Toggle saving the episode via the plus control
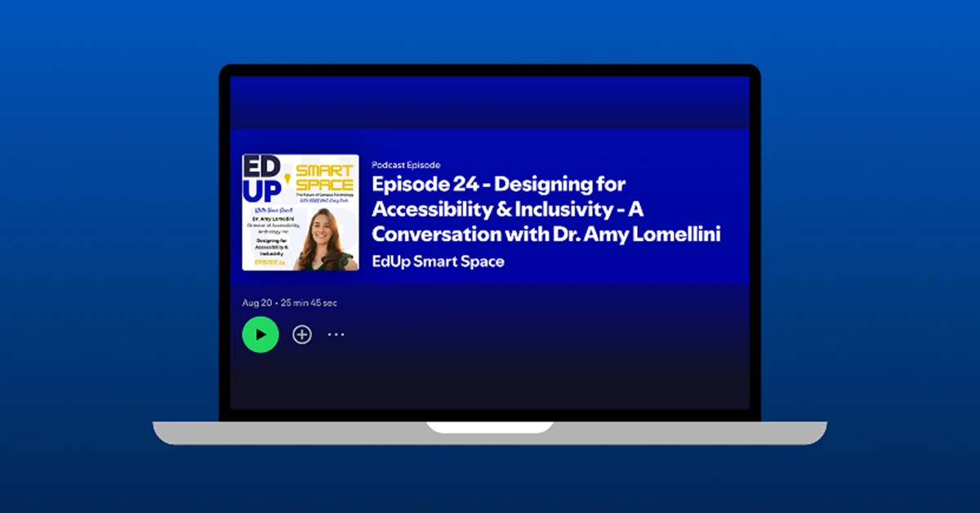Image resolution: width=980 pixels, height=513 pixels. pyautogui.click(x=301, y=334)
